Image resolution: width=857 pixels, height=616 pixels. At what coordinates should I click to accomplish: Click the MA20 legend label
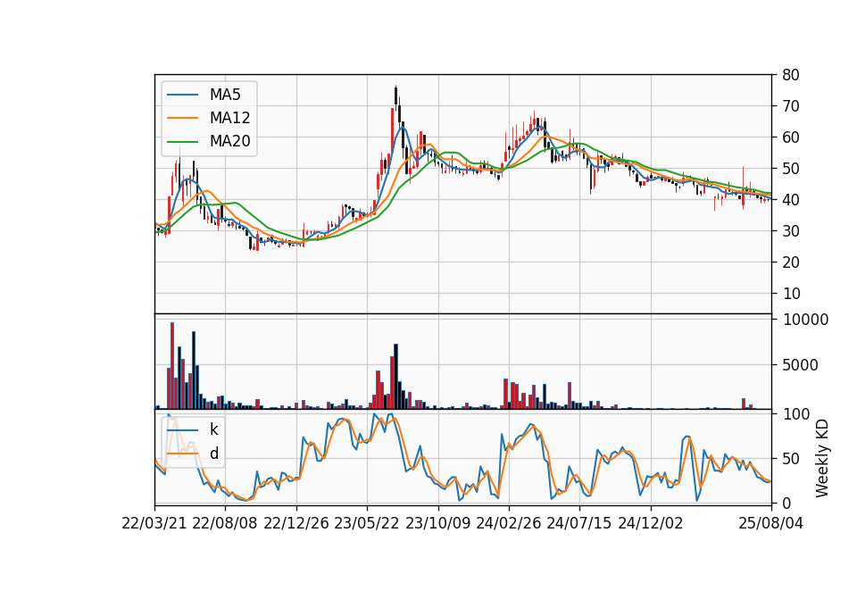click(229, 141)
